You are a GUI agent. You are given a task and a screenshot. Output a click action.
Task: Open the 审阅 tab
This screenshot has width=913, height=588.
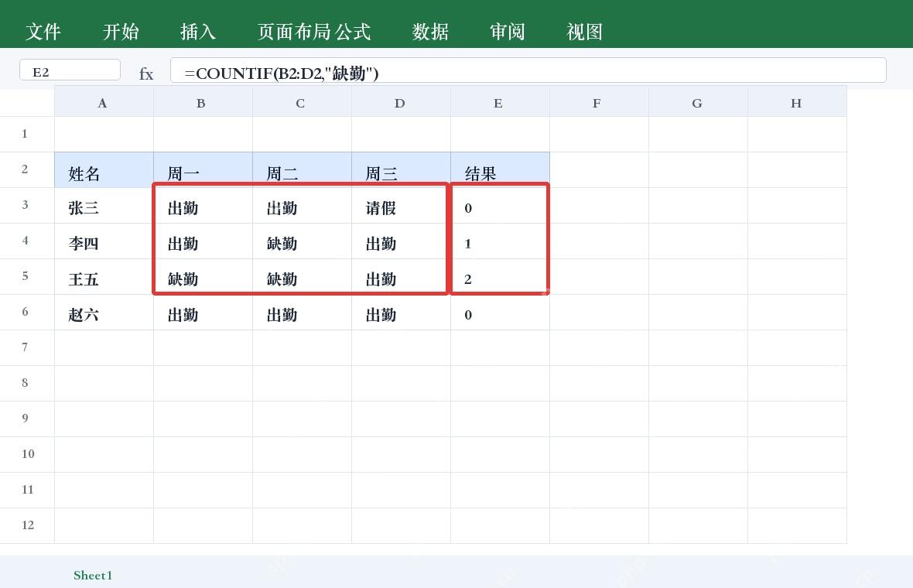(x=507, y=32)
